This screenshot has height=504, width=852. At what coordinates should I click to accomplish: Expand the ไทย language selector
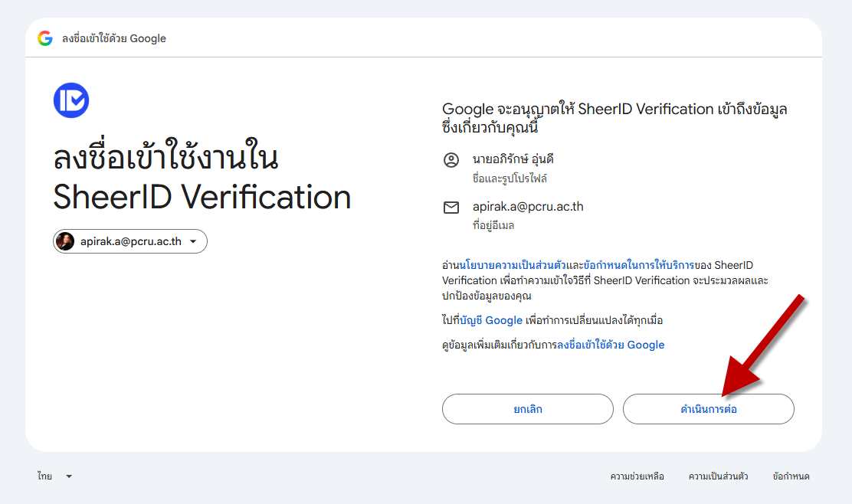point(54,476)
